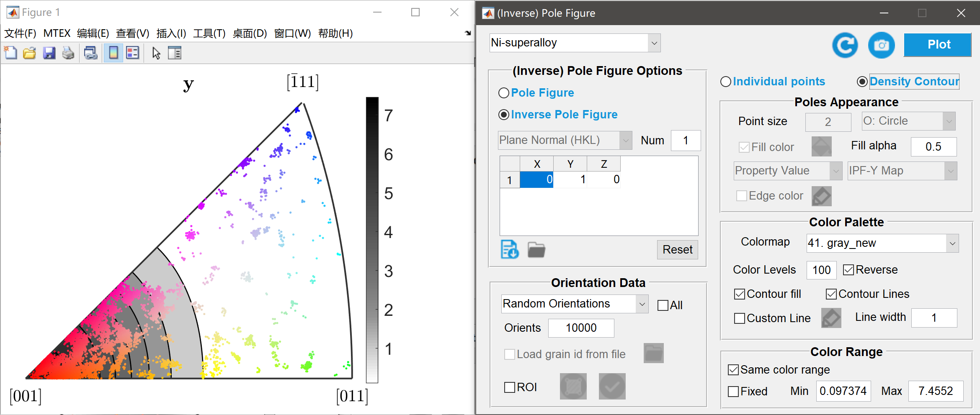
Task: Enable the Custom Line checkbox
Action: [x=740, y=318]
